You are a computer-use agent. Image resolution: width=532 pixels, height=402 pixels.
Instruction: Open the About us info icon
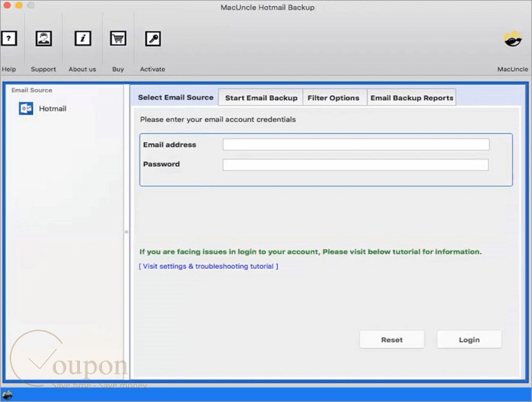point(83,39)
